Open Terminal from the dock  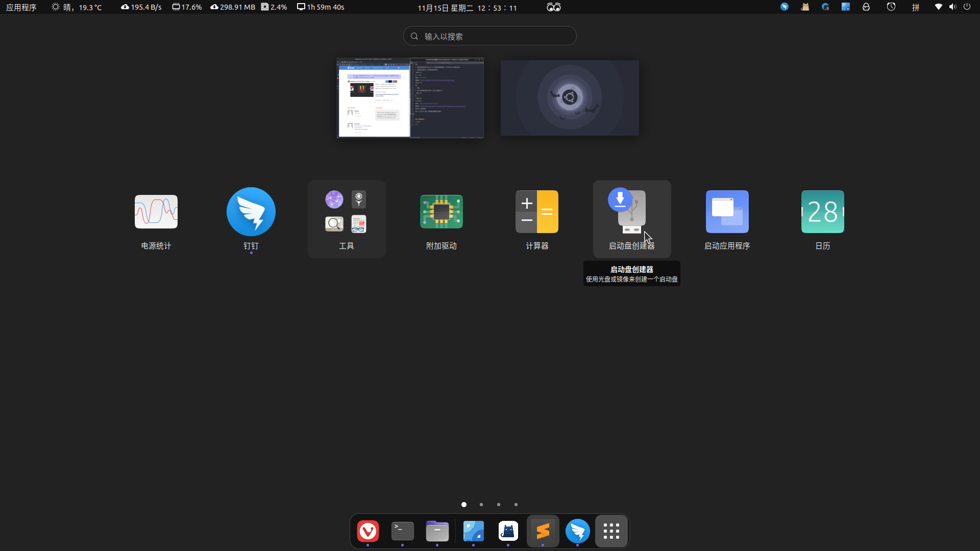(x=403, y=531)
